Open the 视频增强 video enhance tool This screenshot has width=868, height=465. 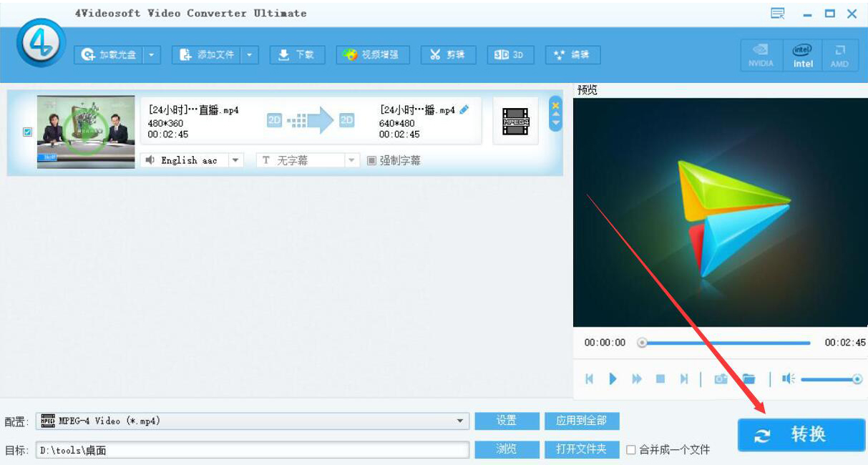pos(373,55)
